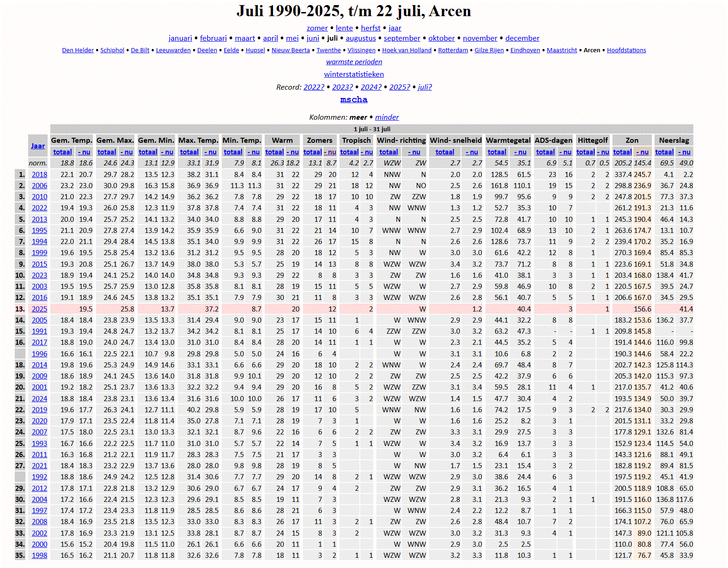Open the winterstatistieken link
Screen dimensions: 728x568
coord(354,74)
